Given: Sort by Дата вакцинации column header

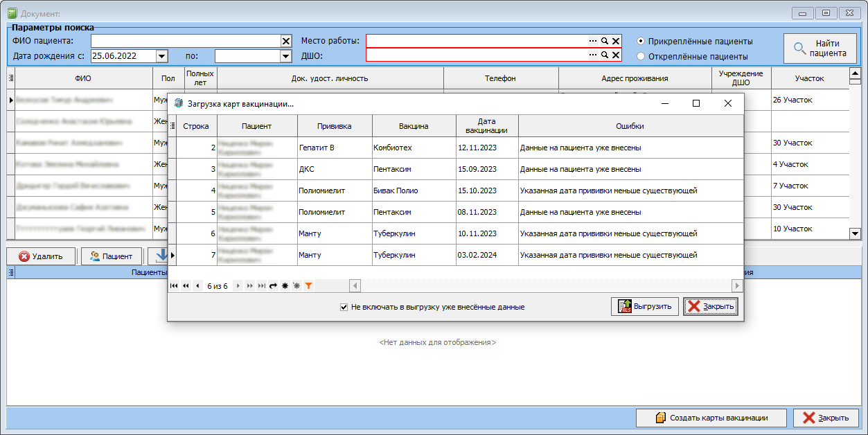Looking at the screenshot, I should pos(487,126).
